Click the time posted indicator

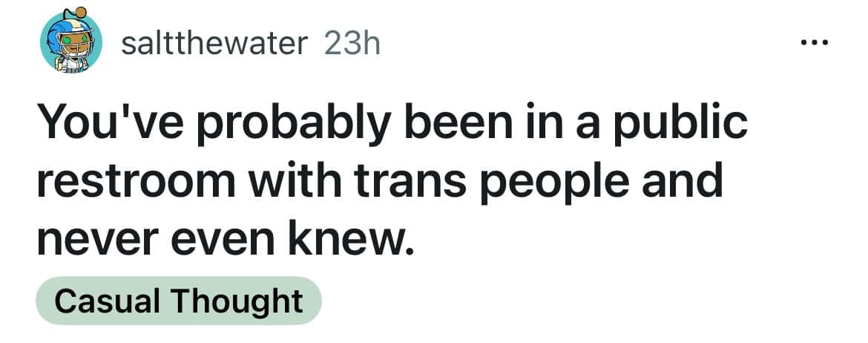click(352, 45)
